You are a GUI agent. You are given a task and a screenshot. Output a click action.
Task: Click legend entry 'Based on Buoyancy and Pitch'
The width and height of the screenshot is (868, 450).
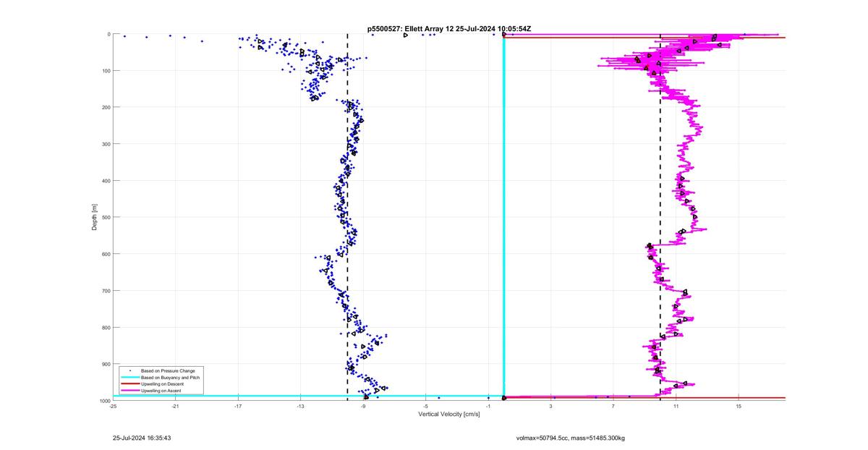point(171,378)
